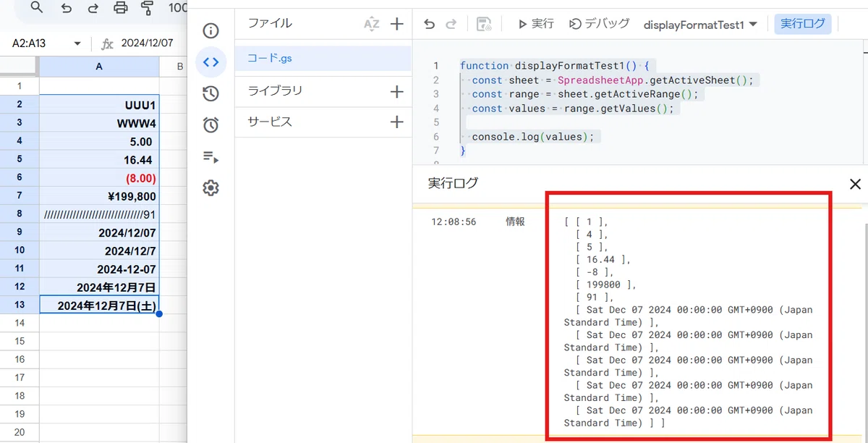Screen dimensions: 868x443
Task: Select cell containing ¥199,800
Action: 99,196
